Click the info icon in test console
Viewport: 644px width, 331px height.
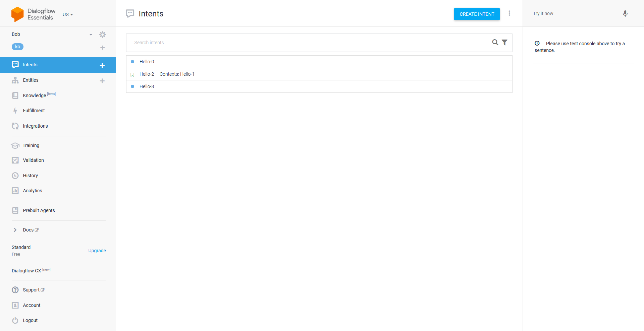point(537,43)
